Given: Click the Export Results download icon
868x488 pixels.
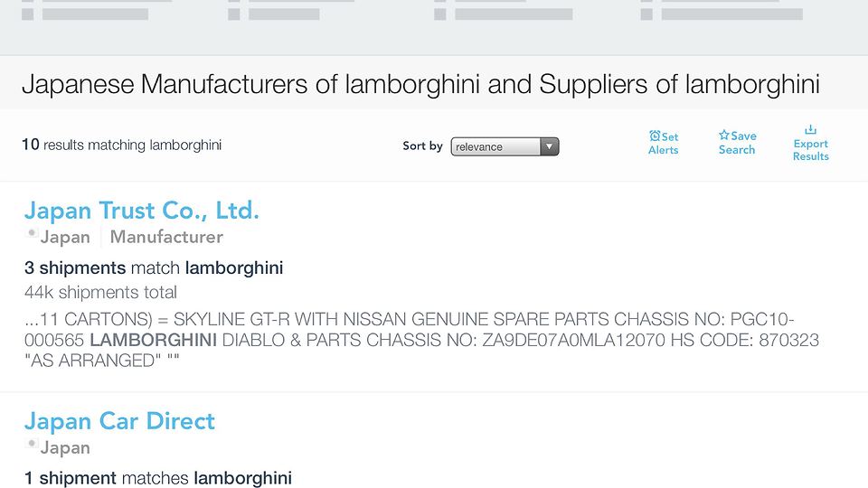Looking at the screenshot, I should 810,129.
